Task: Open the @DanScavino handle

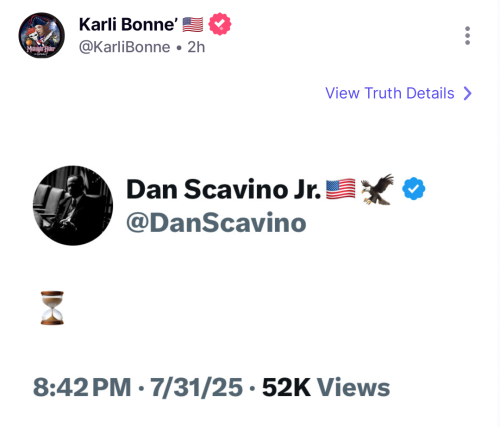Action: 216,223
